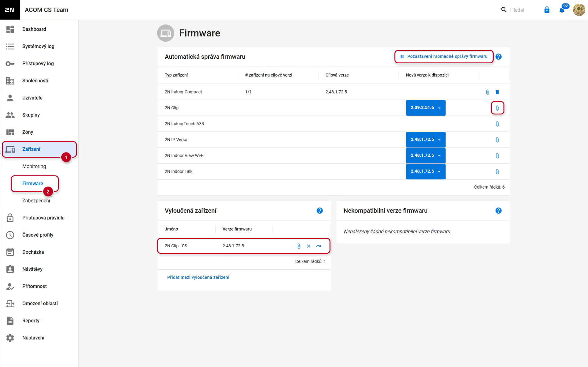
Task: Click the 2N Indoor Compact row name
Action: (x=183, y=92)
